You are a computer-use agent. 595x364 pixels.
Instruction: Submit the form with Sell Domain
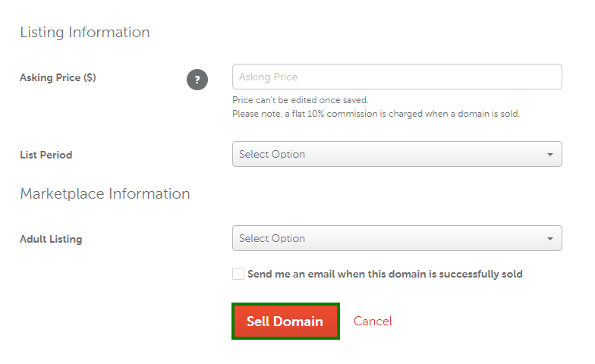(x=285, y=322)
